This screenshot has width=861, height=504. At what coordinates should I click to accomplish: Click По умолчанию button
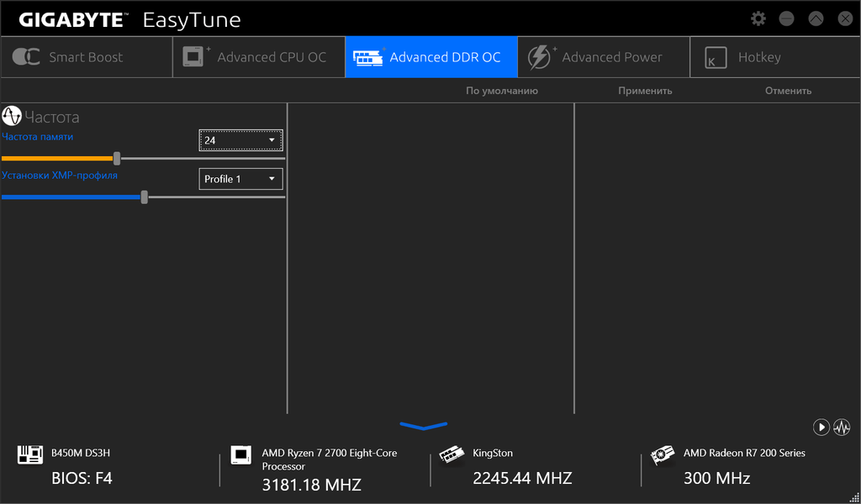point(502,91)
